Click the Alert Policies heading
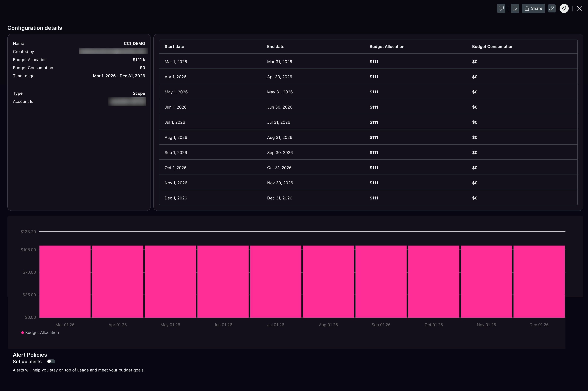The height and width of the screenshot is (391, 588). pyautogui.click(x=30, y=355)
